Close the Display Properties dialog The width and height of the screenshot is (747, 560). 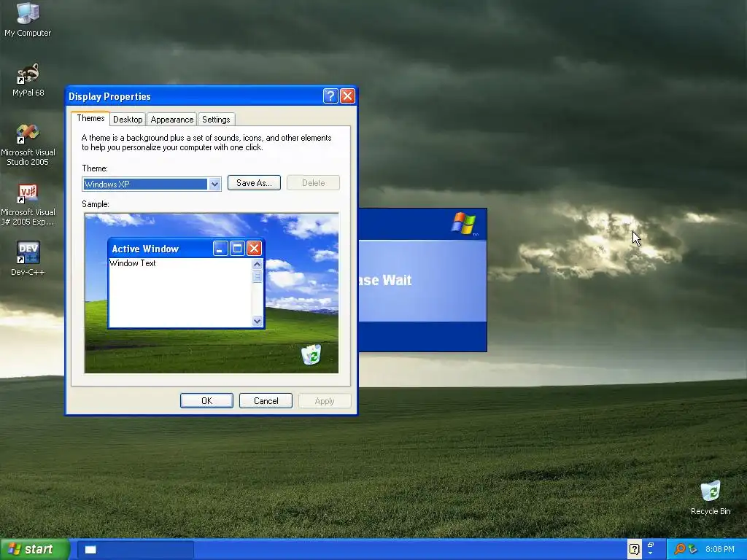347,96
